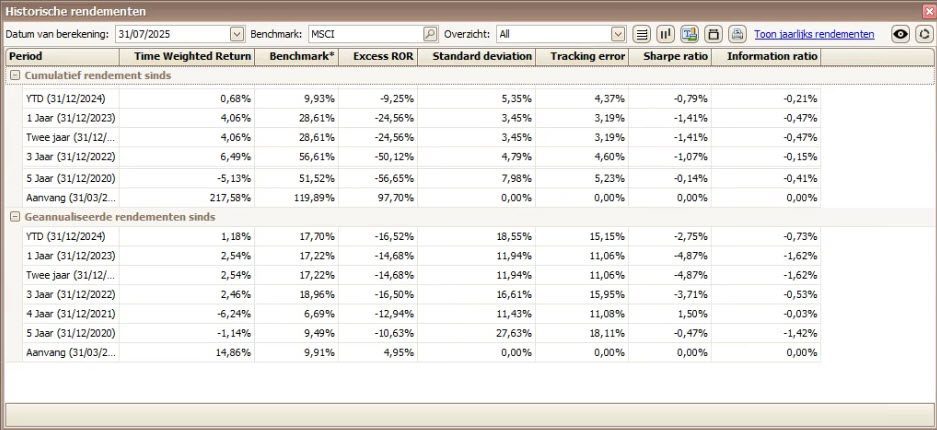Open the Datum van berekening dropdown
The width and height of the screenshot is (937, 430).
pos(237,34)
